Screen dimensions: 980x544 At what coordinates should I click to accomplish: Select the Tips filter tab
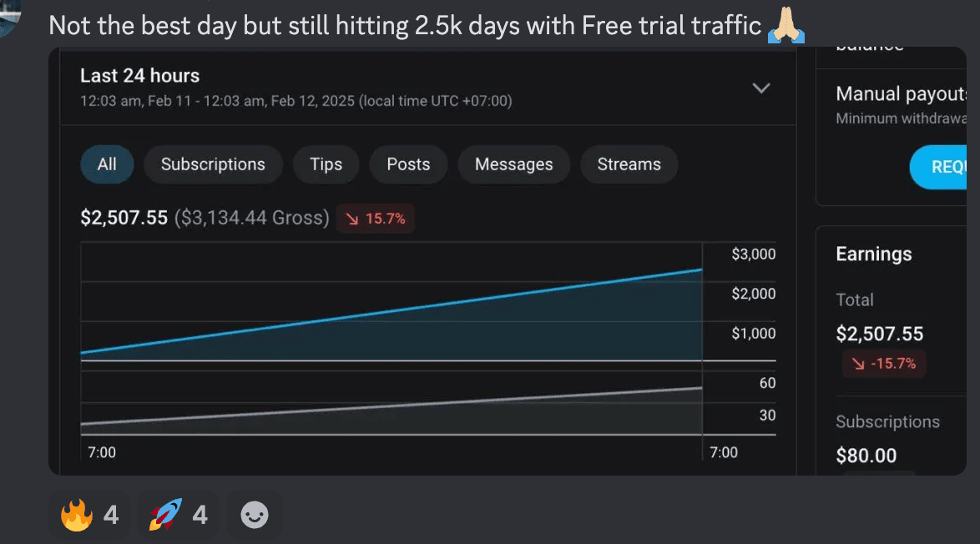coord(326,164)
